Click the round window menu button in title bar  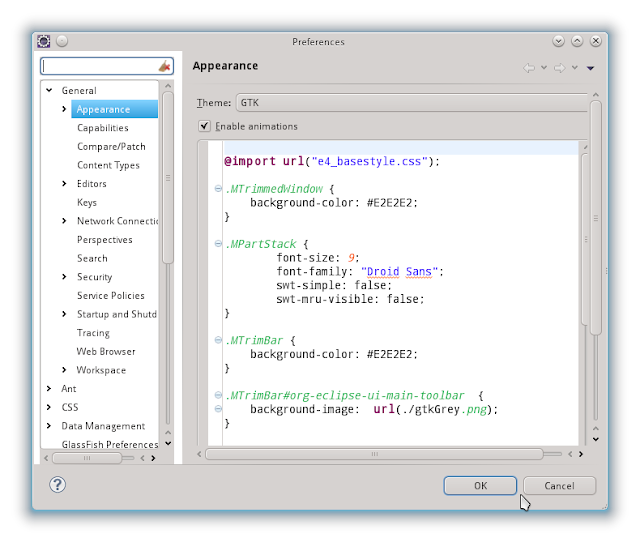(62, 41)
